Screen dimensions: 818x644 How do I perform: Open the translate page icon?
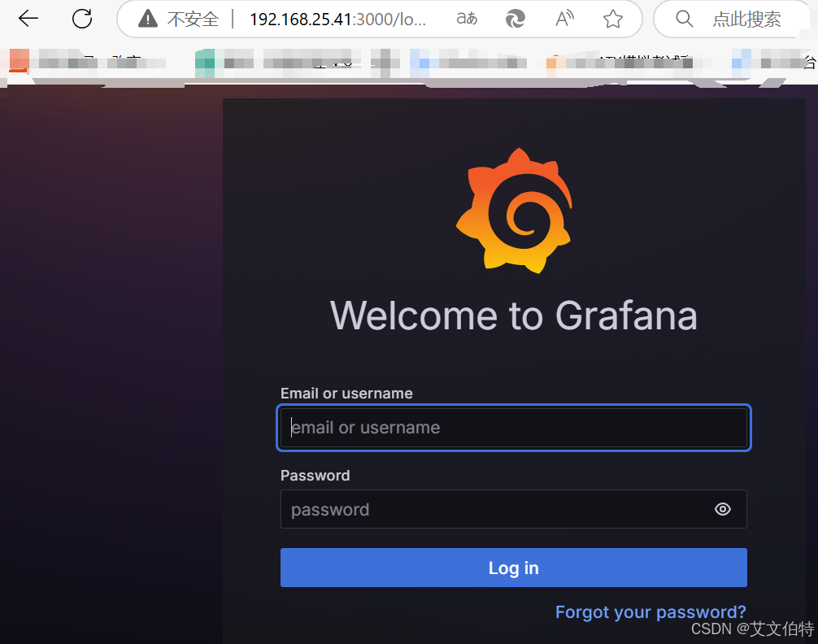tap(467, 19)
